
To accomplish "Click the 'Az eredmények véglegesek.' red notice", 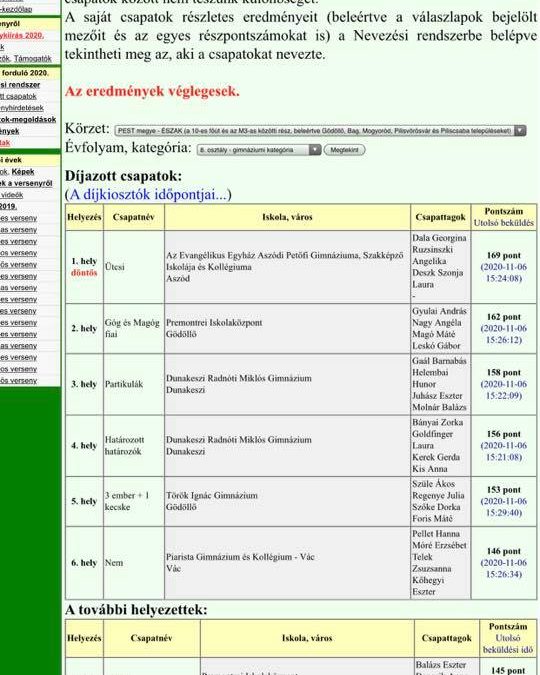I will pyautogui.click(x=152, y=91).
